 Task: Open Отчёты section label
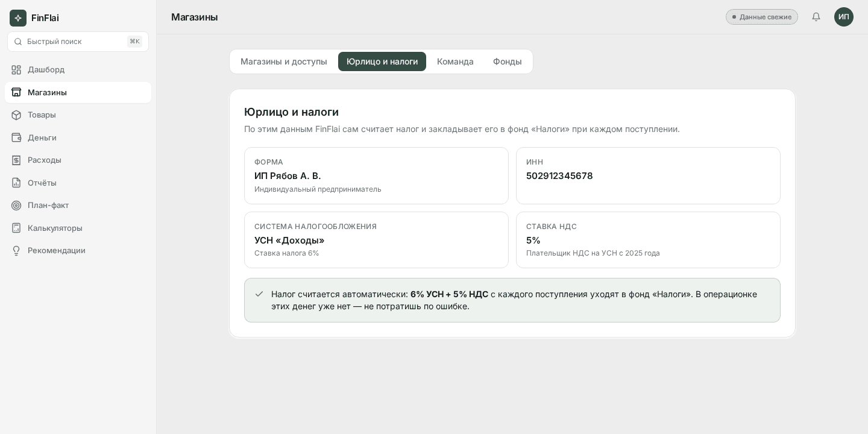click(x=42, y=183)
